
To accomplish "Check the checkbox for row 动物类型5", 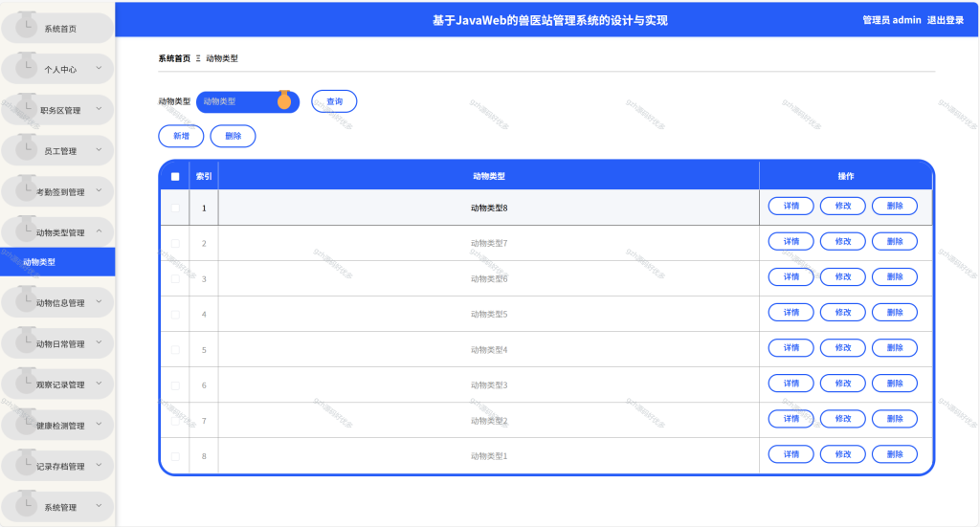I will (x=175, y=315).
